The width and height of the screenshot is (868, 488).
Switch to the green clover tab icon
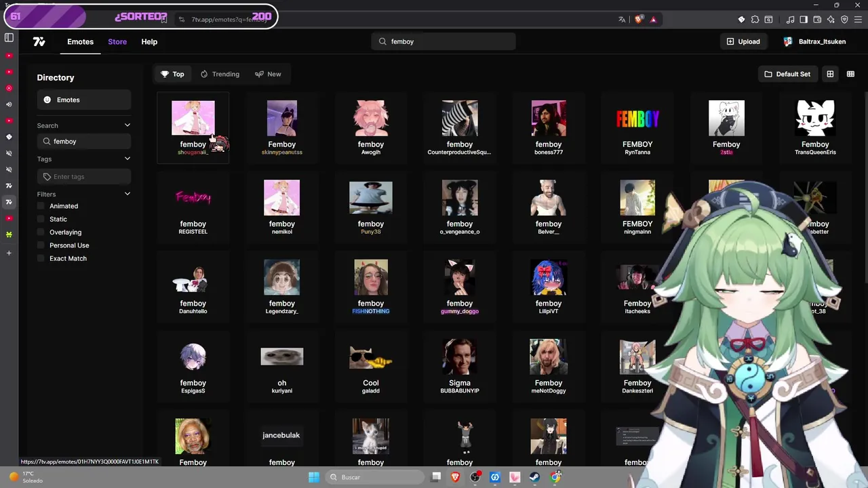pyautogui.click(x=9, y=235)
